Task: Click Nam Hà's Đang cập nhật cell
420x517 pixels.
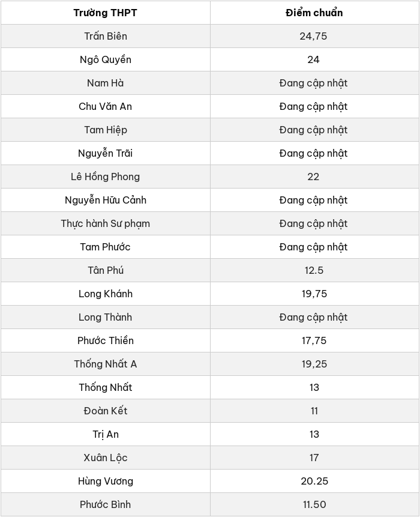Action: (x=314, y=83)
